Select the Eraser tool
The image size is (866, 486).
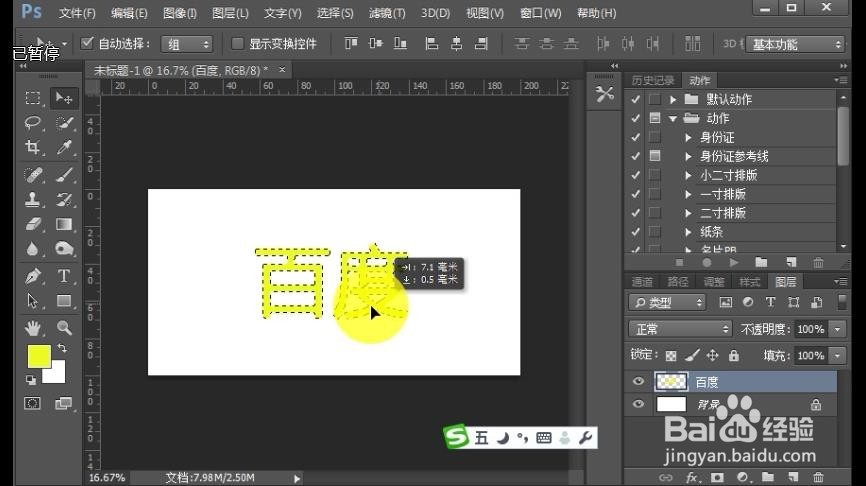[33, 224]
